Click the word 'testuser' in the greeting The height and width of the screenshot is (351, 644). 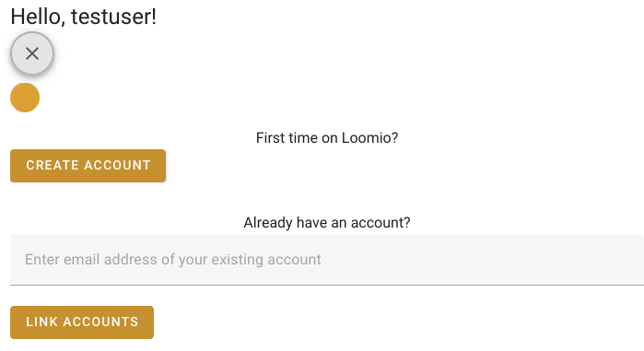coord(111,17)
